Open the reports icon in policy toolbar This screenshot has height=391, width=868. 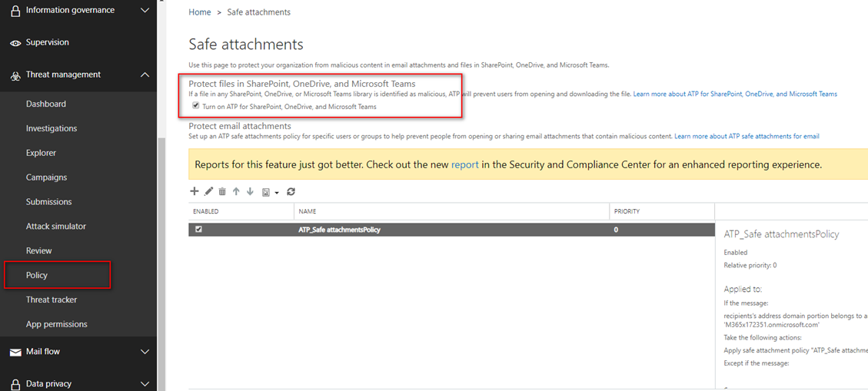pos(266,192)
